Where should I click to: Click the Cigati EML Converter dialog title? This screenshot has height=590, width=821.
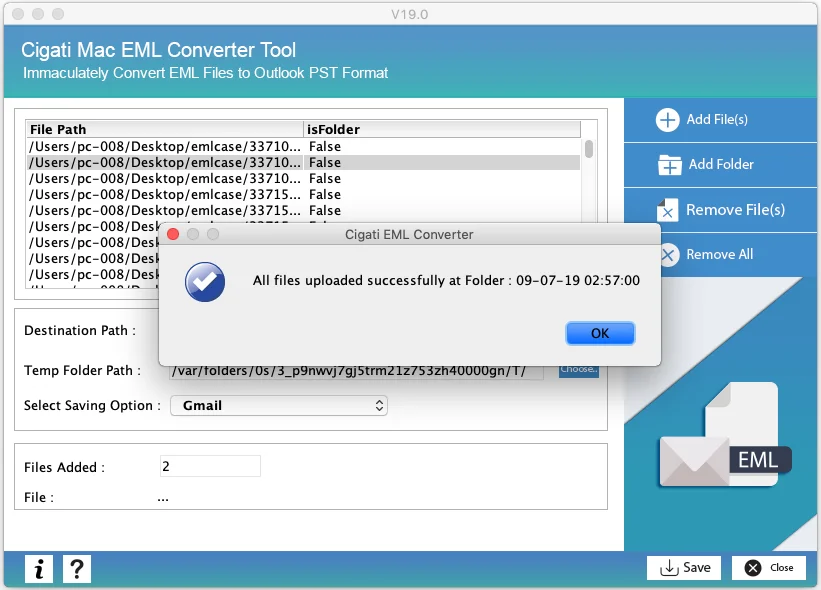point(409,235)
